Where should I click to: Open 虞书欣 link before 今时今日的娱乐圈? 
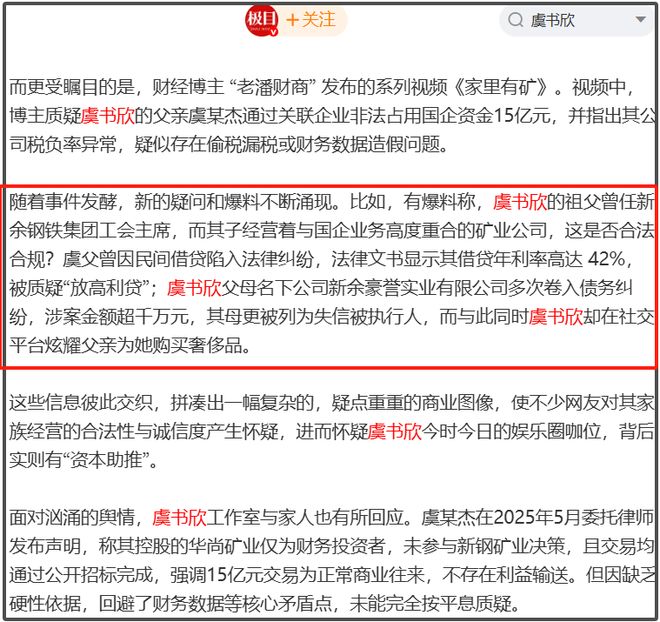[395, 433]
